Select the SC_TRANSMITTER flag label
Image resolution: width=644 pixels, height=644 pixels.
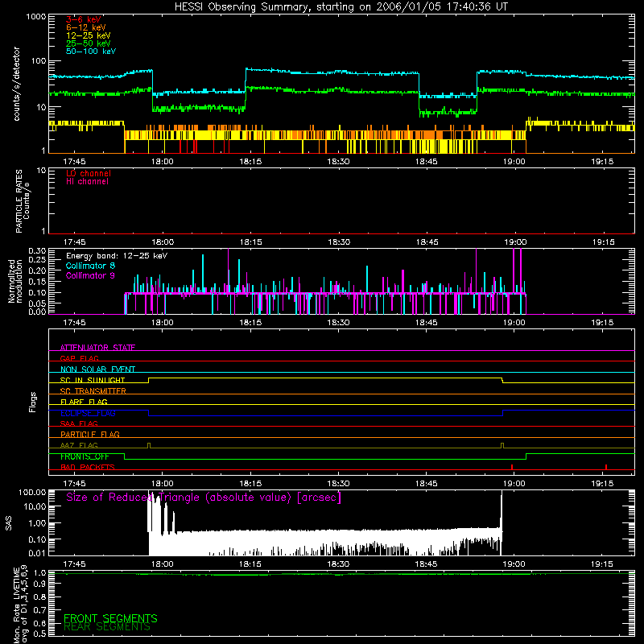93,391
